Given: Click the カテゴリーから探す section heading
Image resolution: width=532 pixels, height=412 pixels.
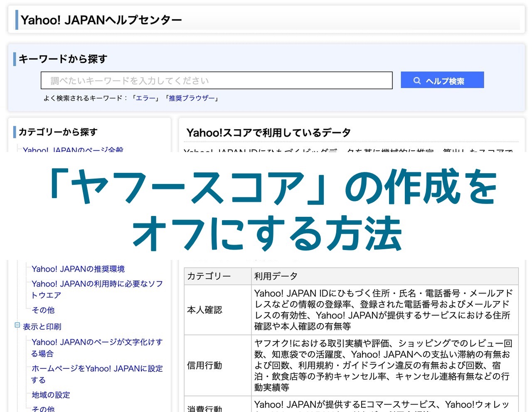Looking at the screenshot, I should (58, 132).
